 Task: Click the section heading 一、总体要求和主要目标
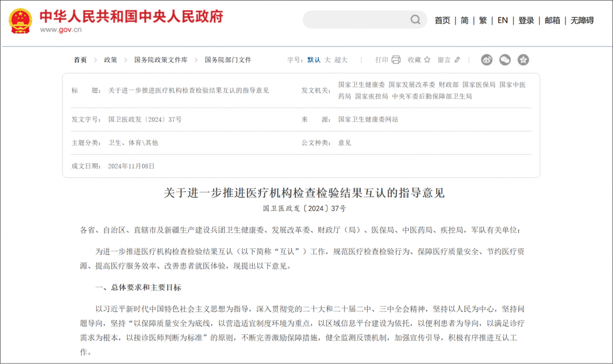coord(138,288)
